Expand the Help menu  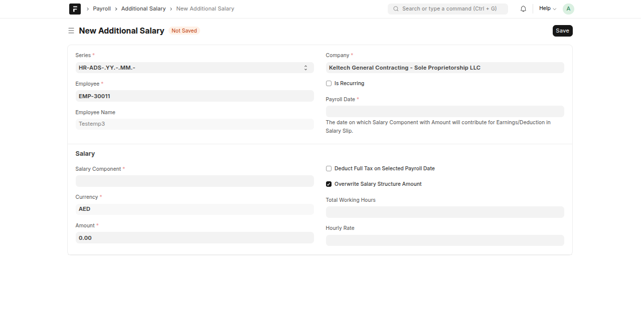(x=547, y=9)
